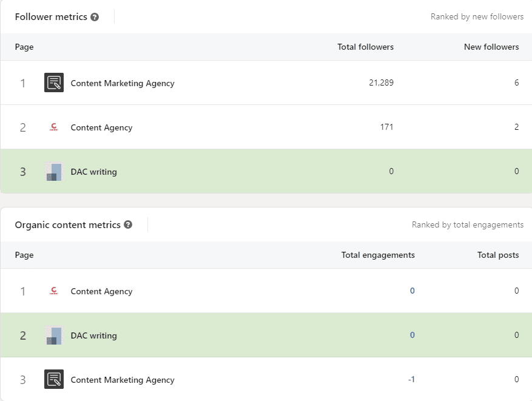This screenshot has width=532, height=401.
Task: Select the DAC writing logo in Organic content metrics
Action: [53, 335]
